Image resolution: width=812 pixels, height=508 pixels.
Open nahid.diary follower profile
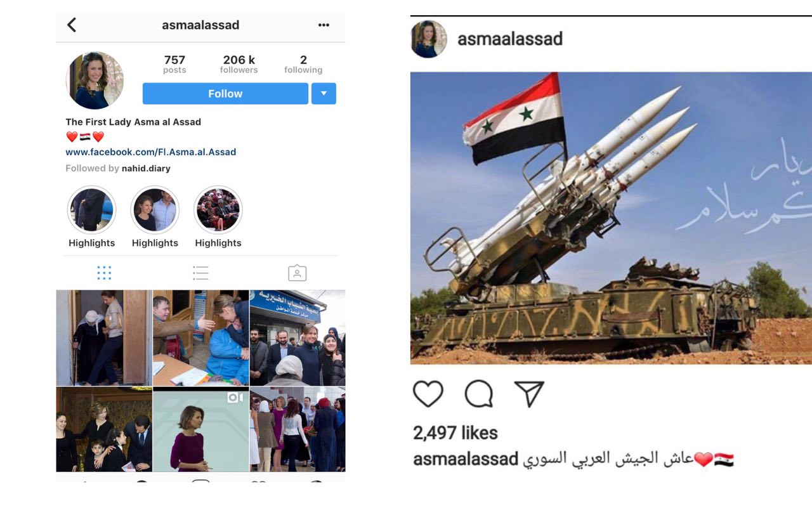(146, 169)
